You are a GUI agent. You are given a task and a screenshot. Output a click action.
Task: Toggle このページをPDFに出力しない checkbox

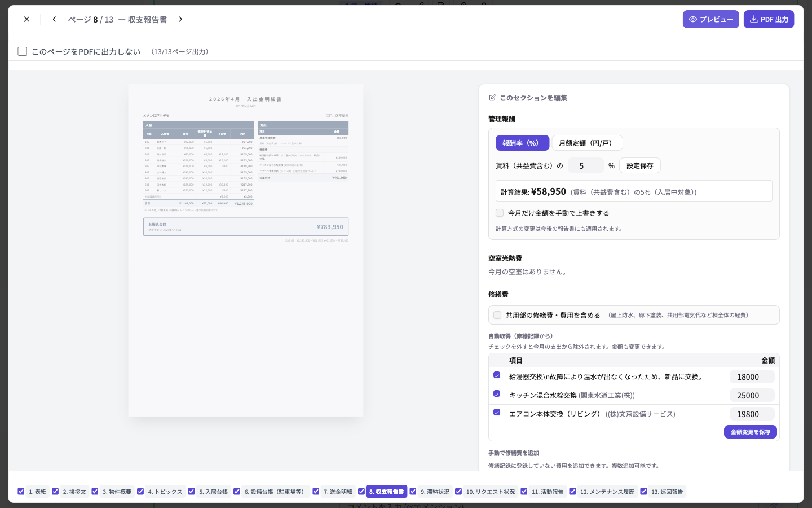[22, 51]
